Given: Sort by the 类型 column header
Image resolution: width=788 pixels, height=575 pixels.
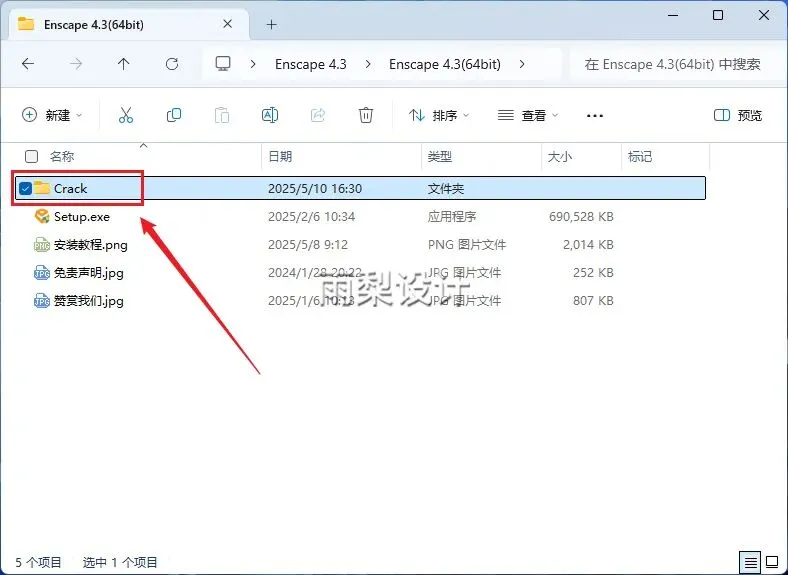Looking at the screenshot, I should pos(440,156).
